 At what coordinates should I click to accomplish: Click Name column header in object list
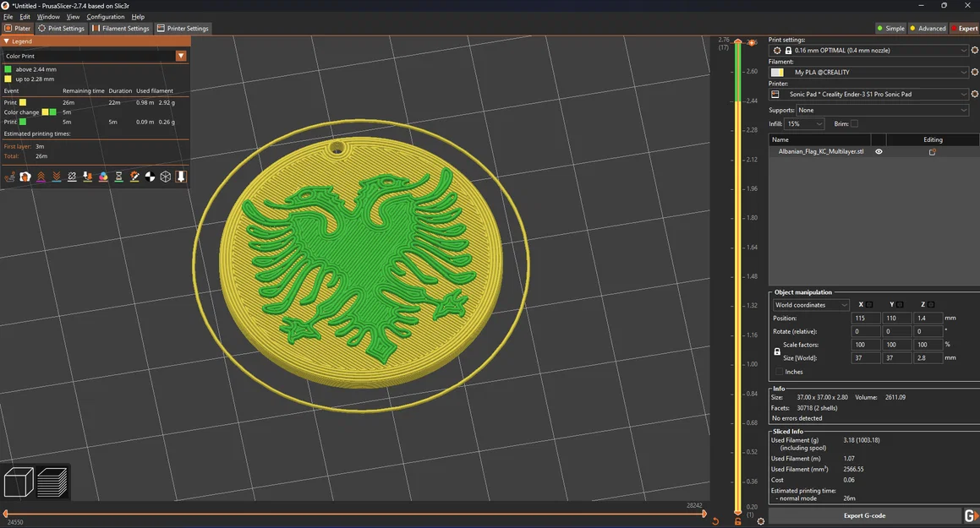tap(820, 139)
